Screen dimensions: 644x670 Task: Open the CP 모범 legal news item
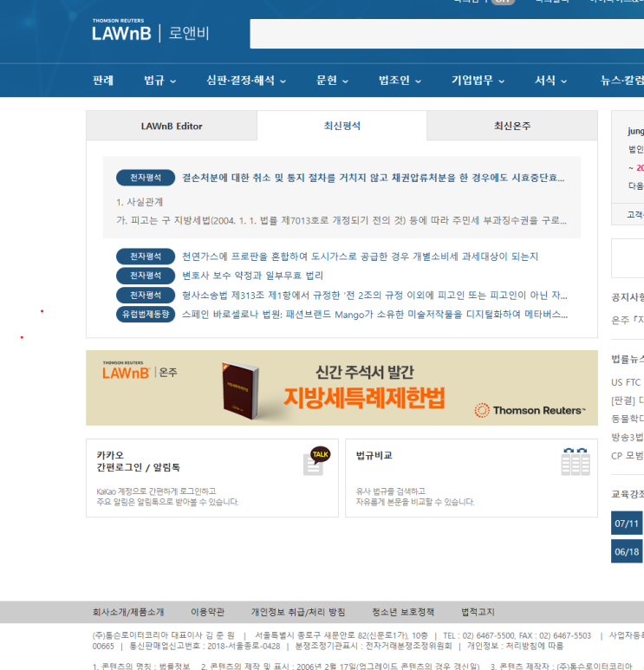(x=628, y=456)
